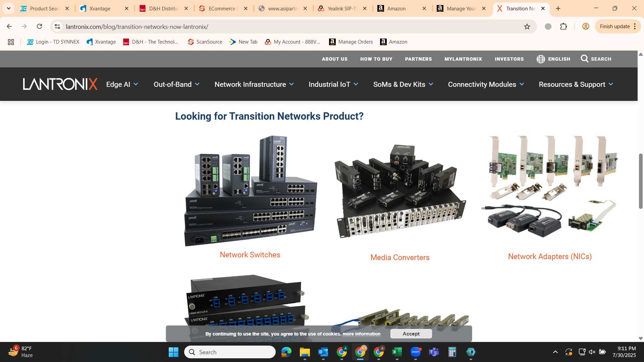Viewport: 644px width, 362px height.
Task: Switch to the Xvantage tab
Action: [x=104, y=8]
